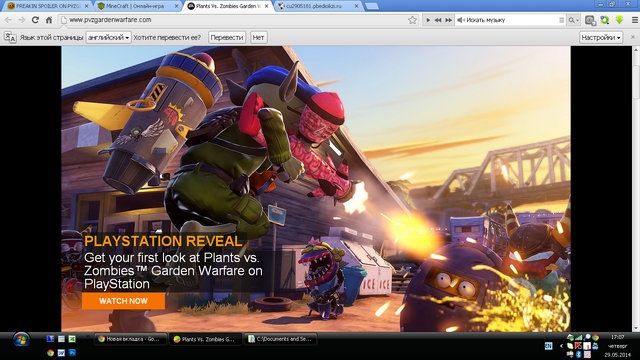
Task: Switch to the FREAKIN SPOILER tab
Action: (48, 6)
